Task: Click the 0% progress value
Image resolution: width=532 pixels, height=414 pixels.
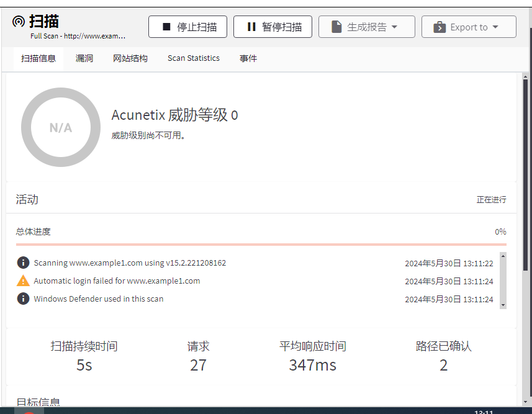Action: 500,232
